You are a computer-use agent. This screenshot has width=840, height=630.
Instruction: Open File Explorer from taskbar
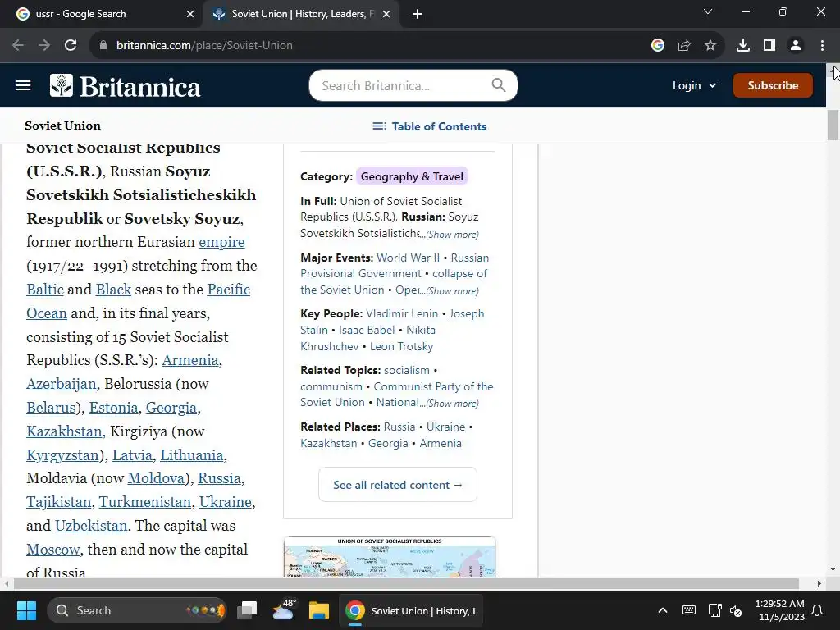pos(319,610)
